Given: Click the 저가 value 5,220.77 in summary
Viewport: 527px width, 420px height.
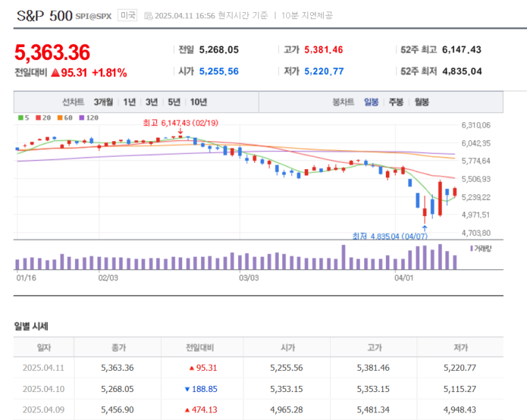Looking at the screenshot, I should (324, 71).
